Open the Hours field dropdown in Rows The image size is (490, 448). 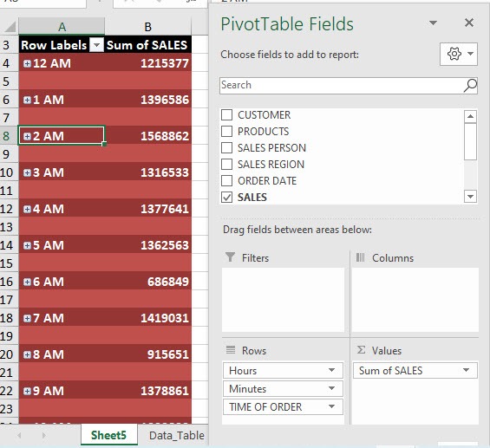click(x=331, y=370)
